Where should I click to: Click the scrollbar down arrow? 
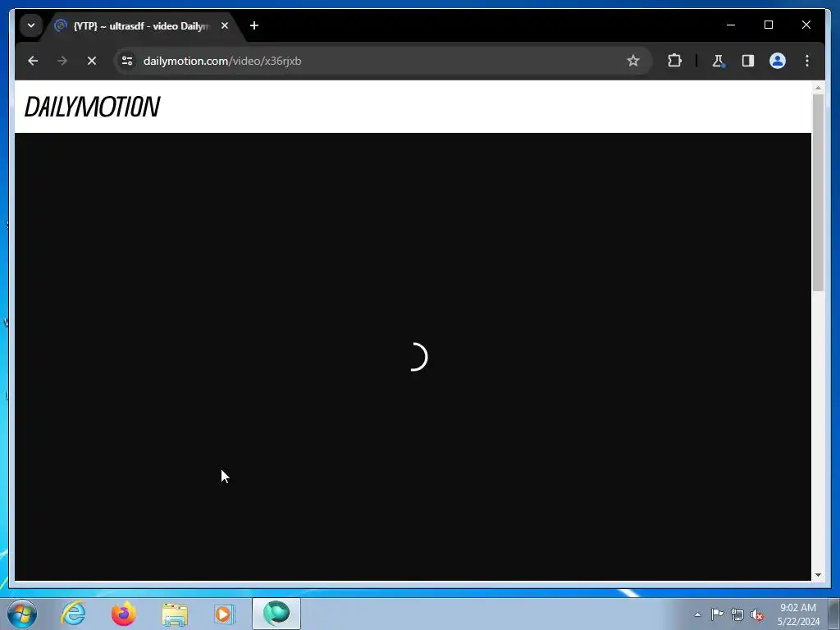[x=818, y=575]
